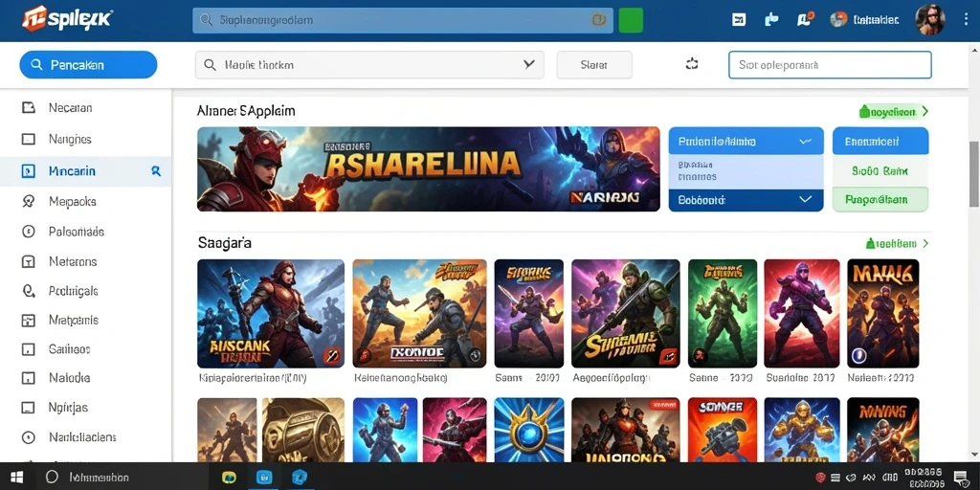The image size is (980, 490).
Task: Open the thumbs-up icon in the header
Action: pyautogui.click(x=771, y=20)
